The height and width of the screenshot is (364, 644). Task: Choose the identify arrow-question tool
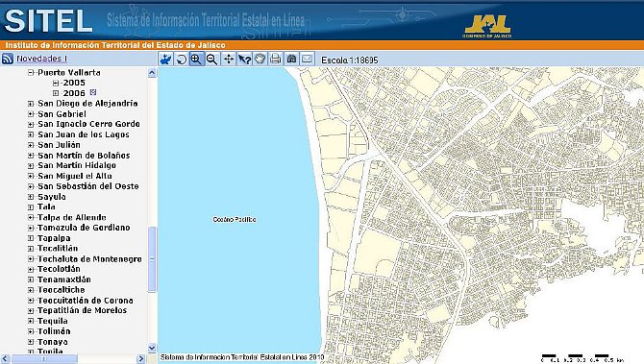[244, 60]
